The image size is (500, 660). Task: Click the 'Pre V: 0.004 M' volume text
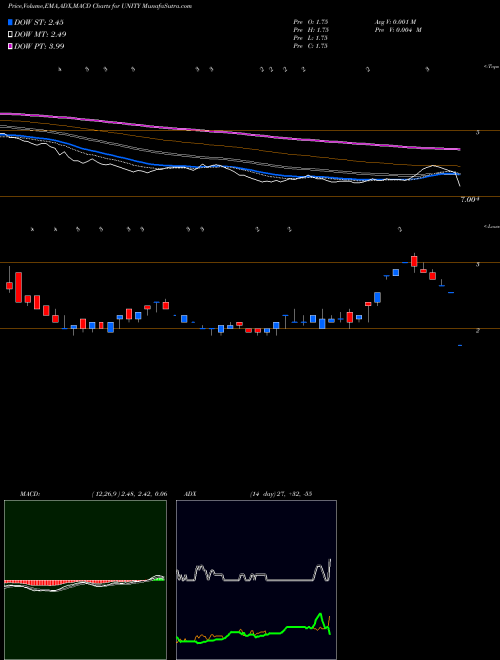398,30
